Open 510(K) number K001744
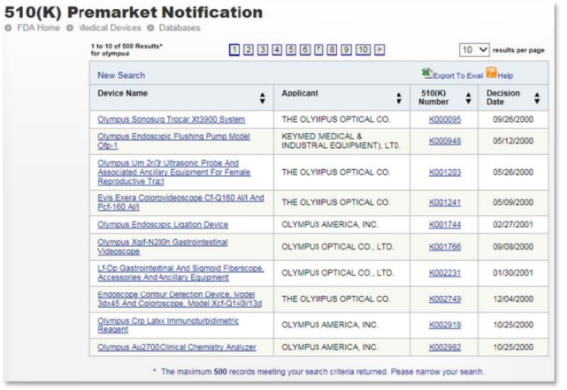Viewport: 567px width, 390px height. click(445, 224)
